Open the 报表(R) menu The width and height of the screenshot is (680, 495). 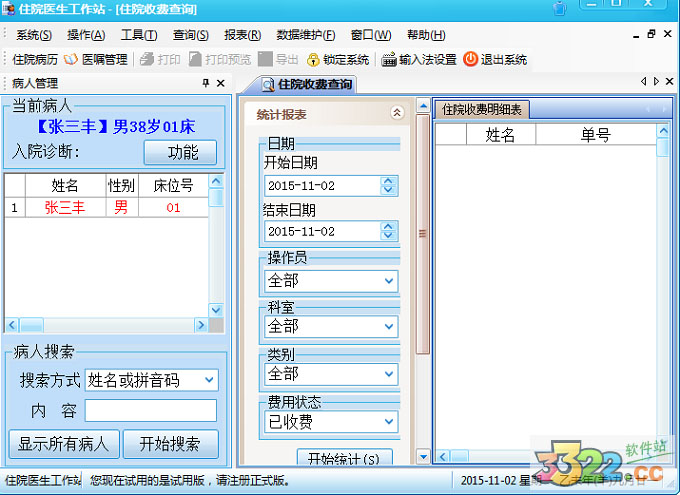click(242, 35)
